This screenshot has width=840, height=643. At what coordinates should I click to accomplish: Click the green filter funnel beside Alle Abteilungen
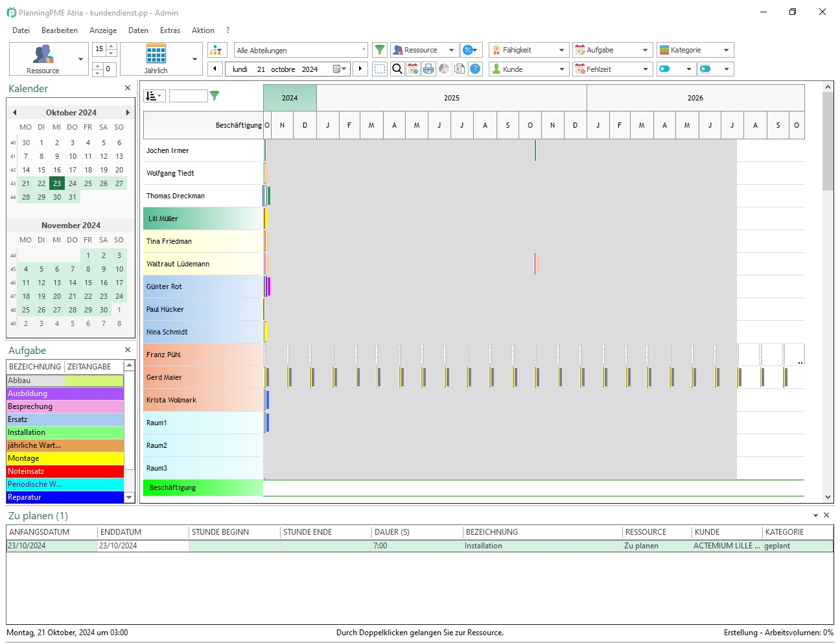380,50
